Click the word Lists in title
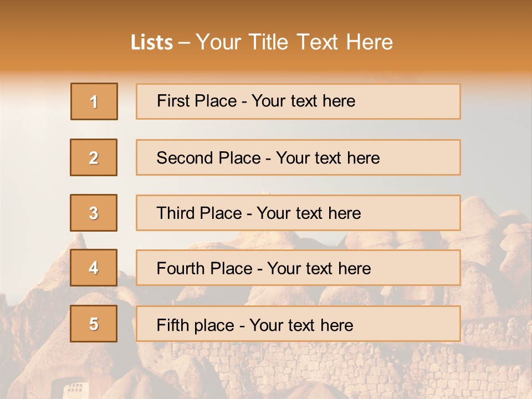Image resolution: width=532 pixels, height=399 pixels. coord(152,43)
